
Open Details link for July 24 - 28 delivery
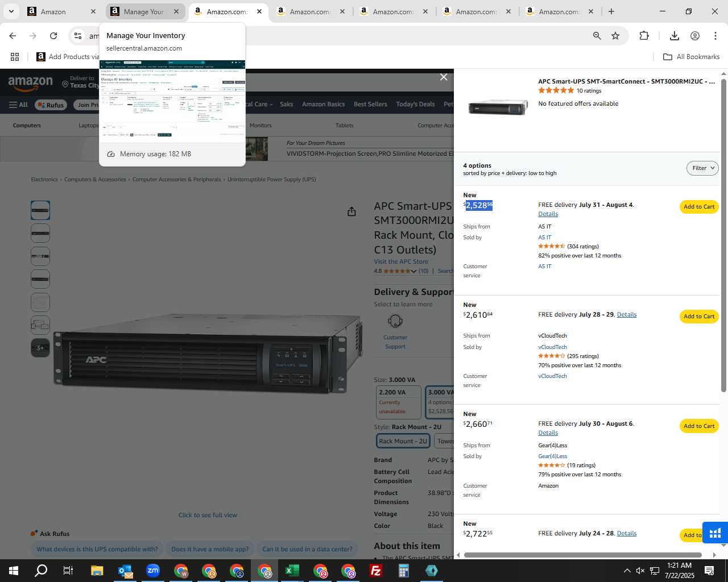pos(627,534)
